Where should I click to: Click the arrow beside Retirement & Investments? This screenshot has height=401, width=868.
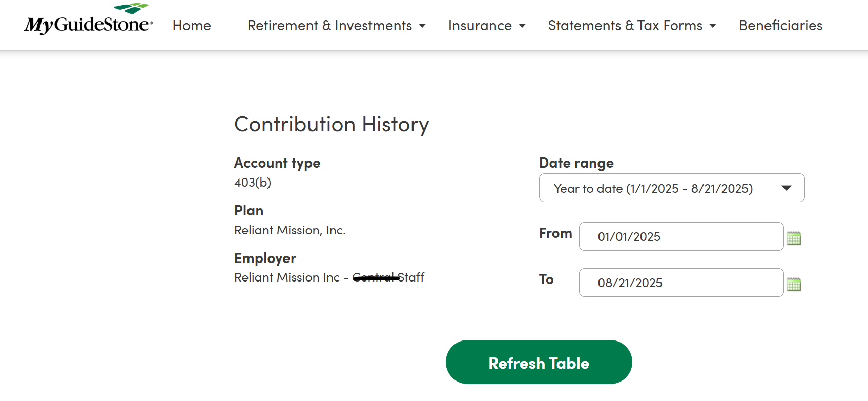point(422,26)
